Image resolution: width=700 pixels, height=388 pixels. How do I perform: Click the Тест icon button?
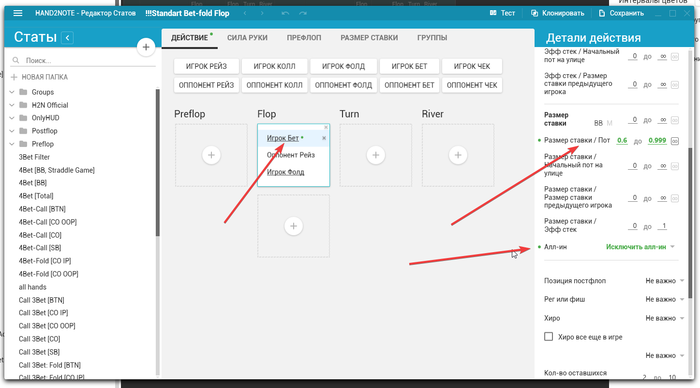tap(502, 13)
